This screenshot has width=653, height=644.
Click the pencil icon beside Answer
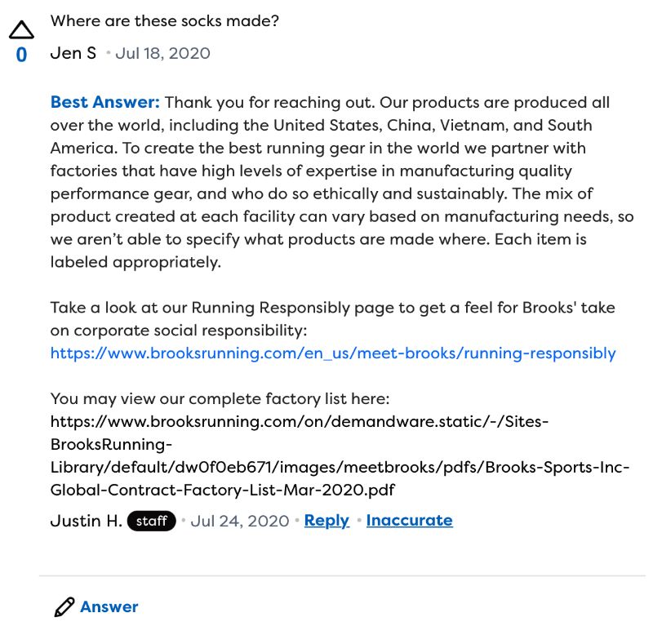(x=64, y=607)
